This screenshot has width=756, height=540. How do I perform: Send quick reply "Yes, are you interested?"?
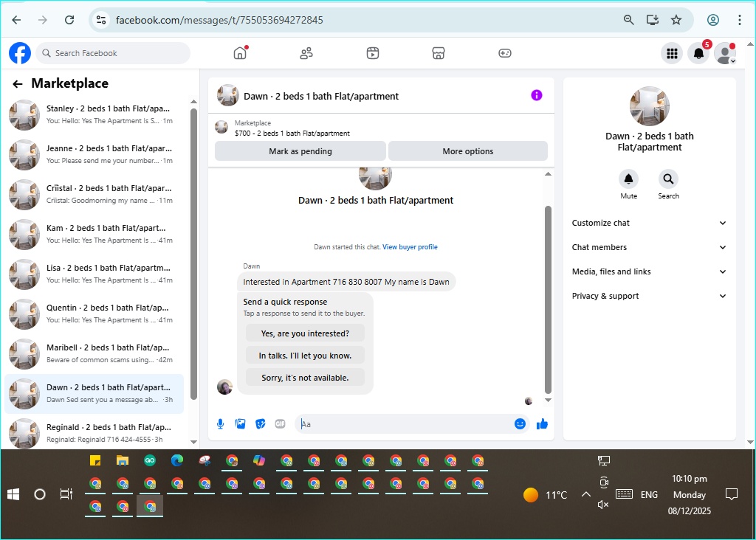tap(305, 333)
